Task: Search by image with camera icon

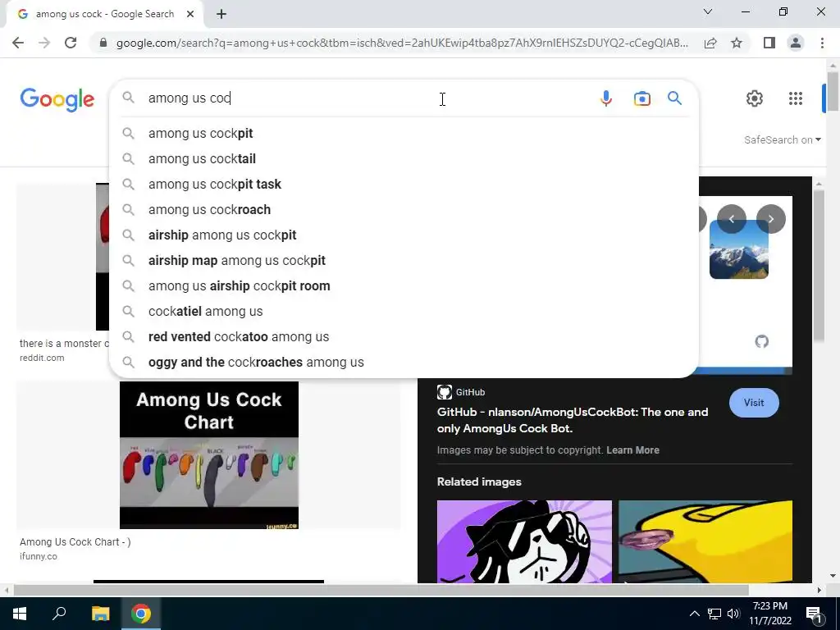Action: (641, 98)
